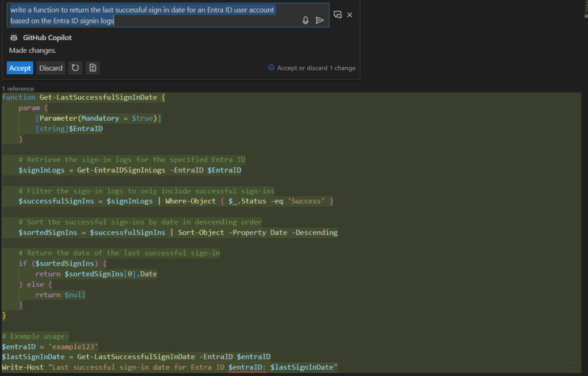
Task: Click the '1 reference' code lens link
Action: [18, 89]
